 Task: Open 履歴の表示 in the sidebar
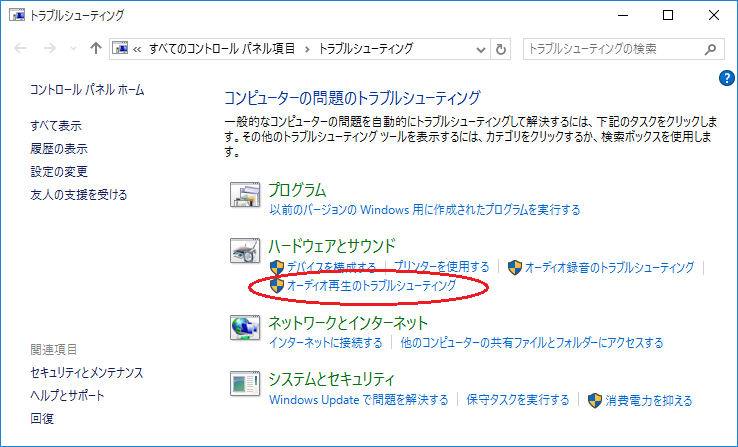[x=59, y=149]
